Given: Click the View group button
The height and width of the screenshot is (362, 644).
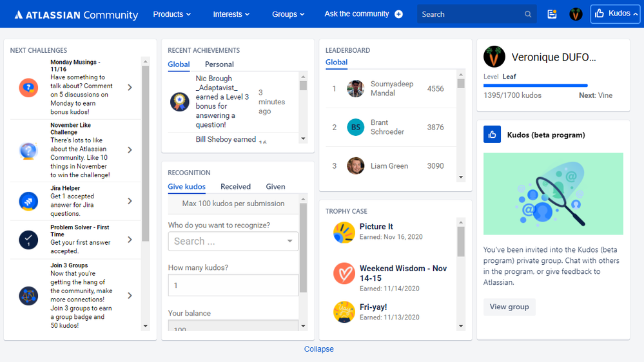Looking at the screenshot, I should tap(509, 307).
